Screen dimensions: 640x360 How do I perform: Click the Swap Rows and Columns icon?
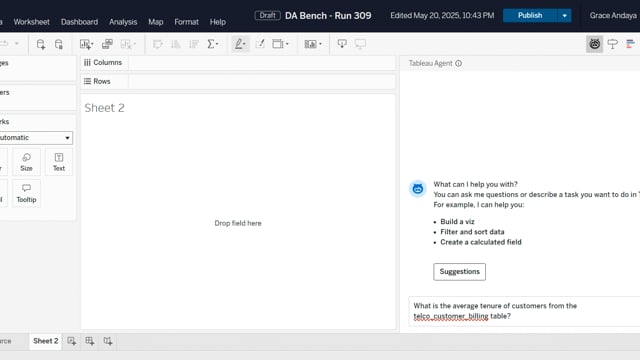click(x=158, y=44)
